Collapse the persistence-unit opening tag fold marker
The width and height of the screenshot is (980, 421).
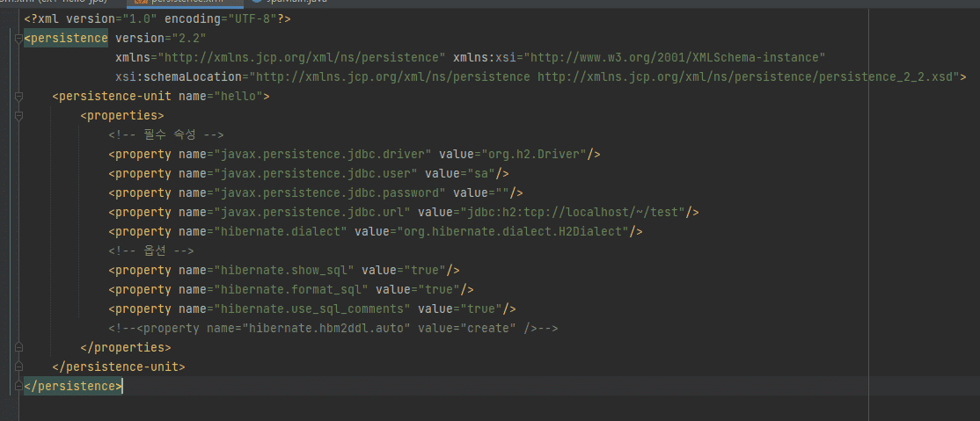click(x=18, y=97)
